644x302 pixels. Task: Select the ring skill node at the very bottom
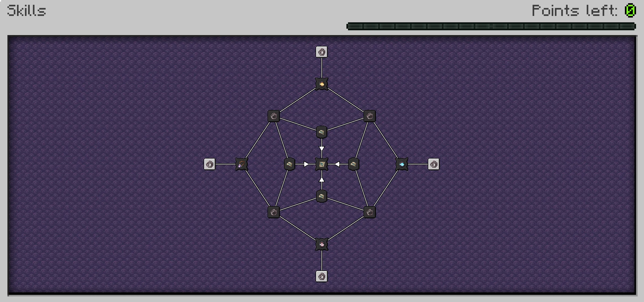(322, 276)
